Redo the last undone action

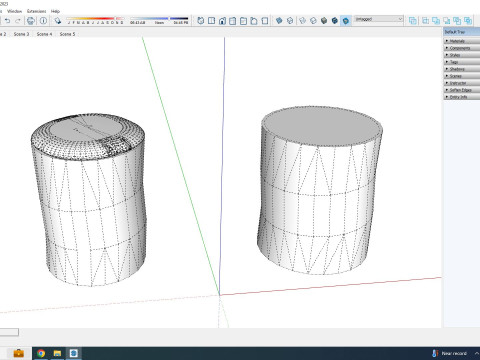point(18,21)
